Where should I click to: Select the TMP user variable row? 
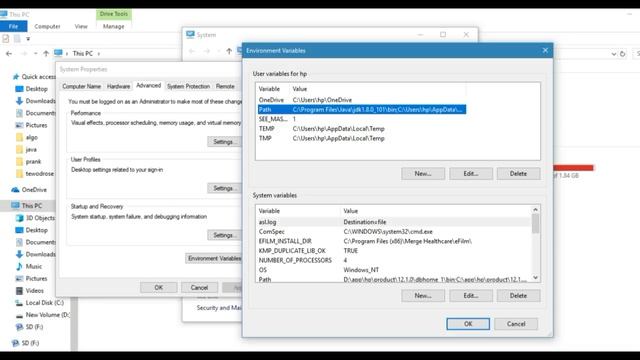tap(362, 138)
